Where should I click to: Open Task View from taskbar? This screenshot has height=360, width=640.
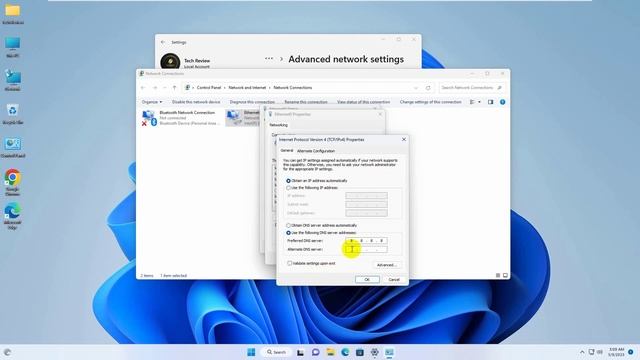300,352
